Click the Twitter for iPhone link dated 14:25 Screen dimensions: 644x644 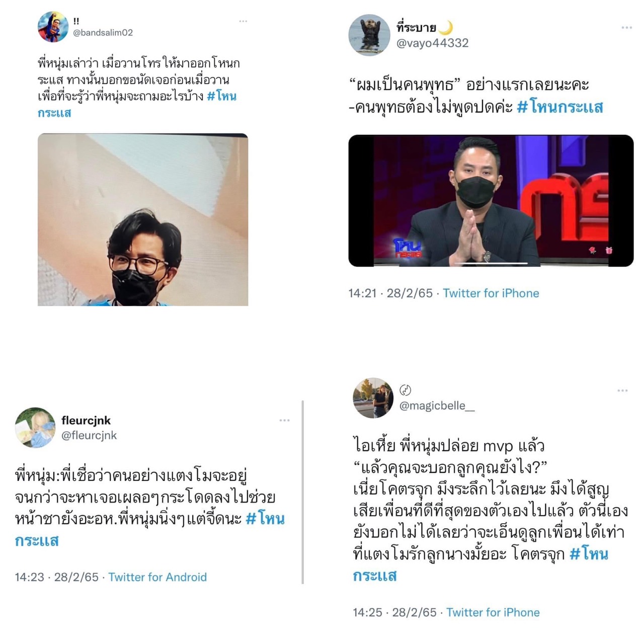[x=493, y=612]
